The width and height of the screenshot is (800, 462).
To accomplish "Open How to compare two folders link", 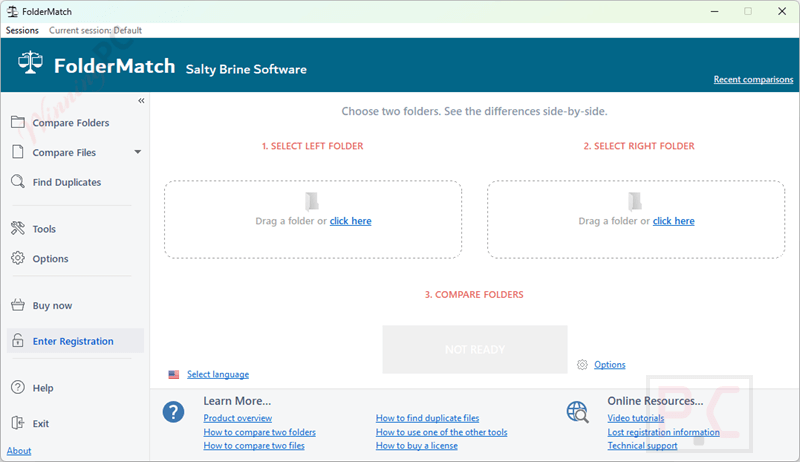I will click(x=259, y=432).
